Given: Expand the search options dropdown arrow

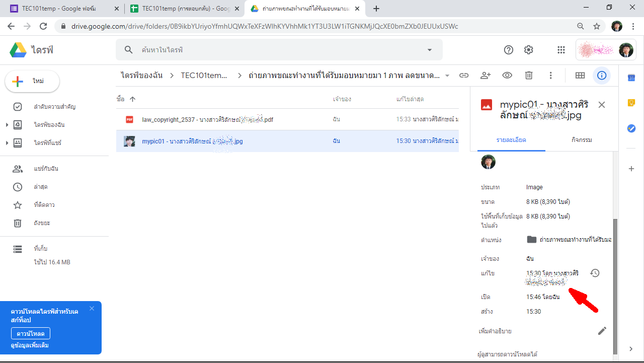Looking at the screenshot, I should [430, 50].
